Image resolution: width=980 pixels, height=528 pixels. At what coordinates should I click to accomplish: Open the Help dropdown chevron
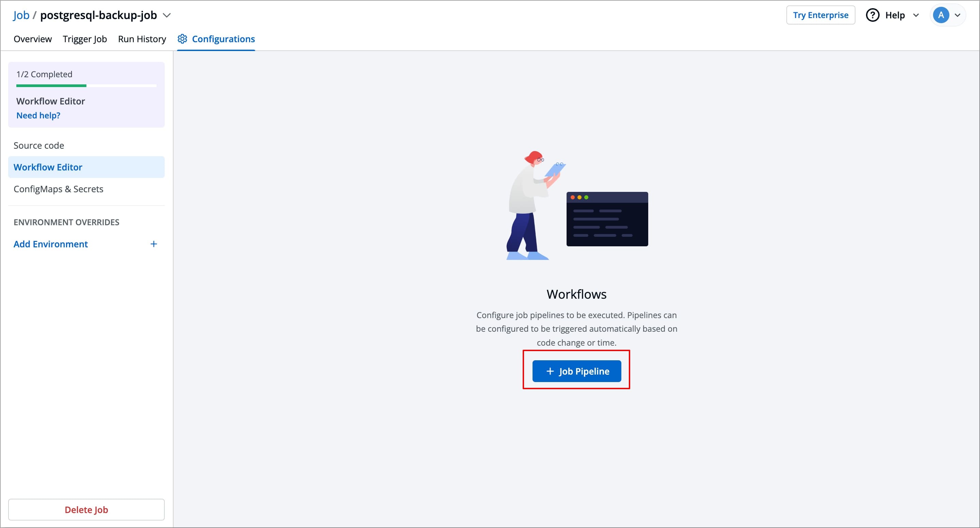click(916, 15)
